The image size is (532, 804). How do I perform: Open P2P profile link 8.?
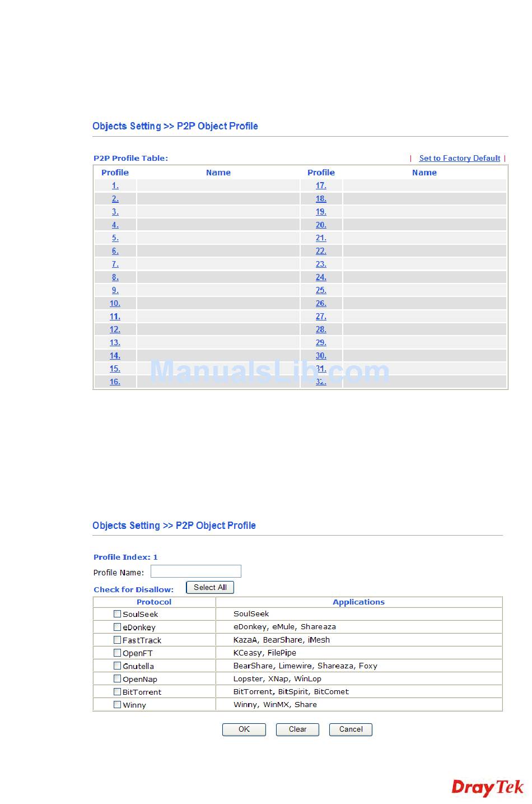point(115,277)
